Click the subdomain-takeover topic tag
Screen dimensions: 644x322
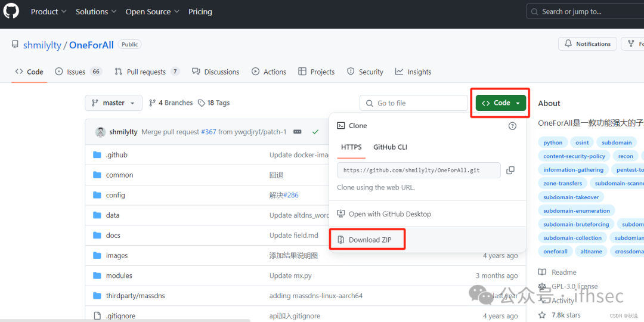point(571,197)
